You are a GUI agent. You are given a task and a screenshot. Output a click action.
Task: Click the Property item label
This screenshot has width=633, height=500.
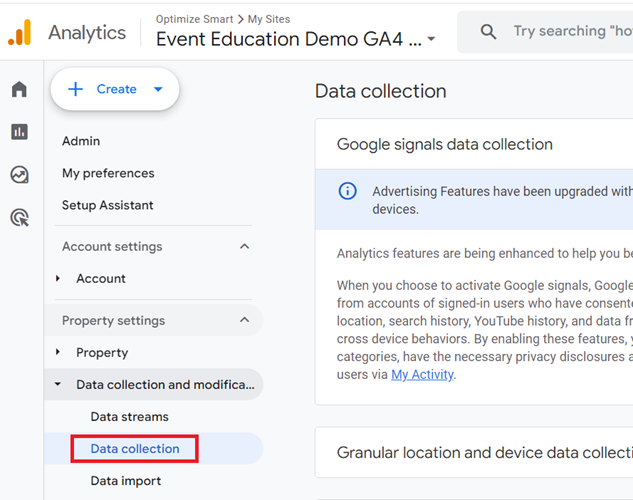point(102,352)
